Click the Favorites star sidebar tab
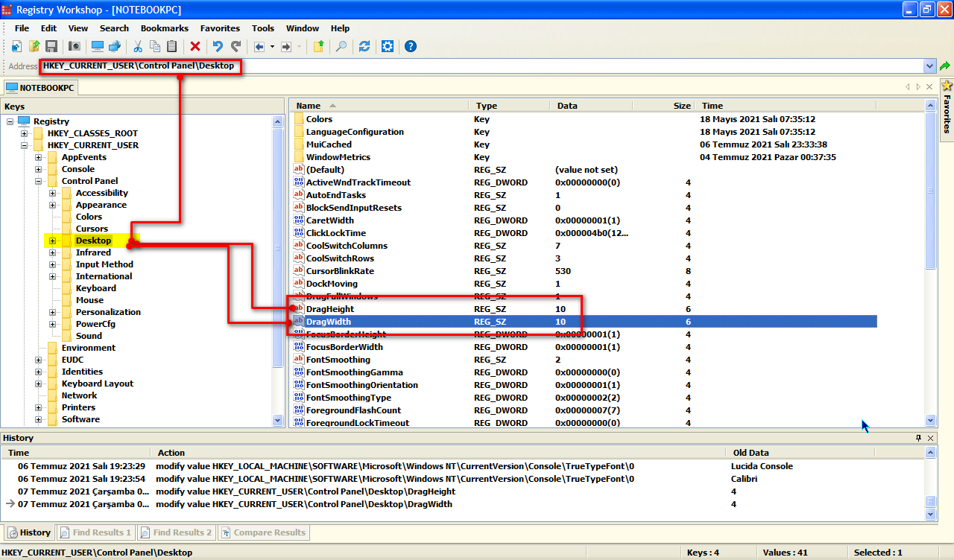Viewport: 954px width, 560px height. pyautogui.click(x=947, y=109)
